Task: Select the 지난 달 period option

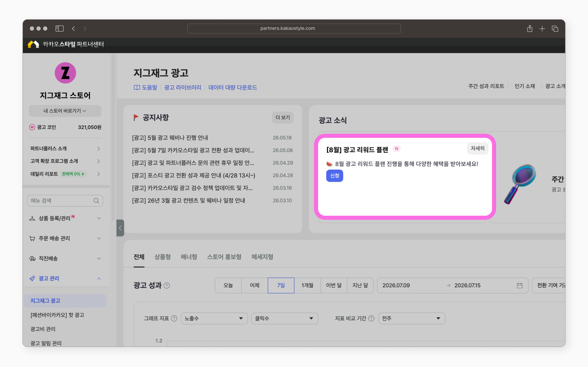Action: (x=360, y=285)
